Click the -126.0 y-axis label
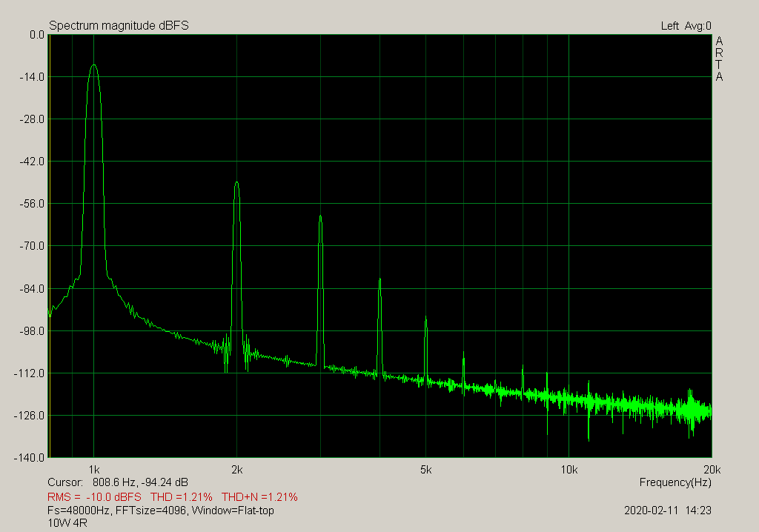Screen dimensions: 759x532 30,416
